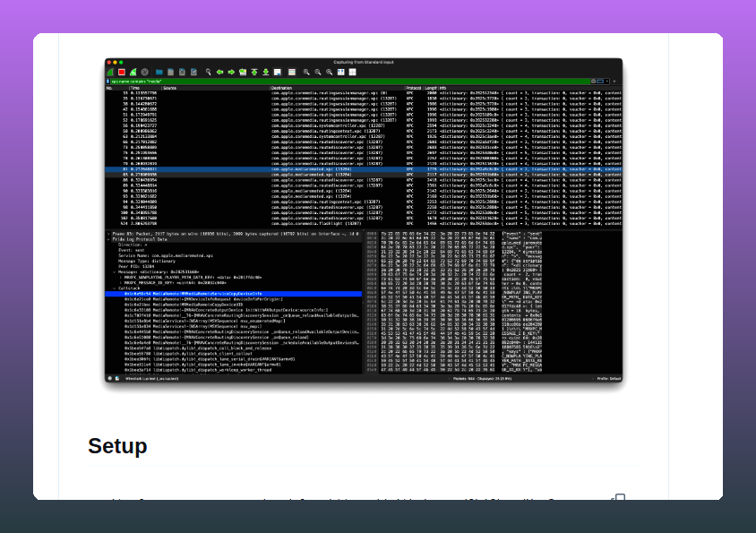Select highlighted MRMediaRemoteServiceCopyDeviceInfo callstack entry
Screen dimensions: 756x533
(234, 294)
